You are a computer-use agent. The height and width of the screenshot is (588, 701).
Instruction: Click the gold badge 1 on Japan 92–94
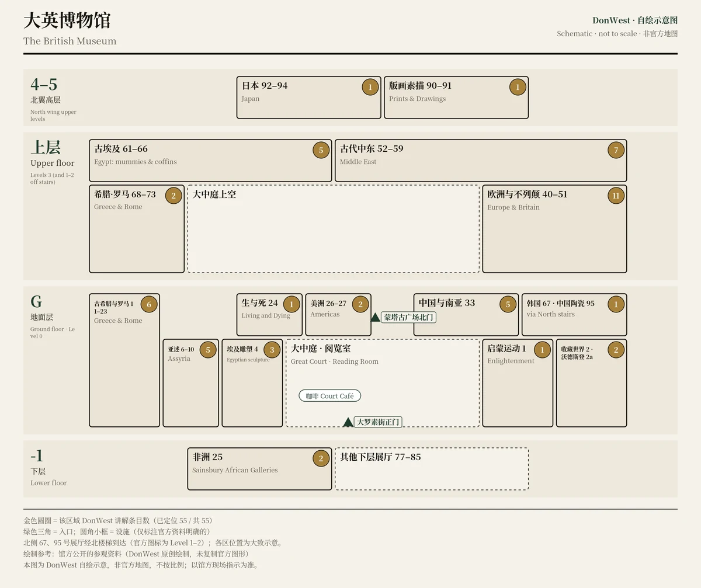point(370,88)
